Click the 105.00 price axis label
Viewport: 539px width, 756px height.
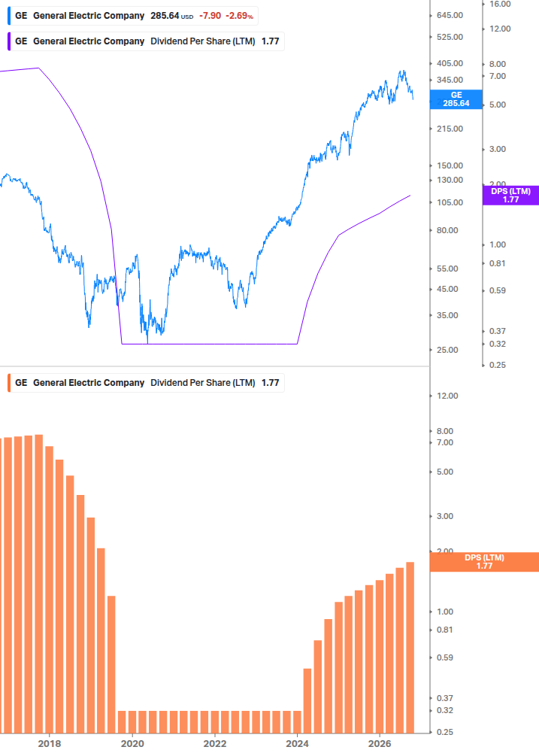pyautogui.click(x=450, y=202)
